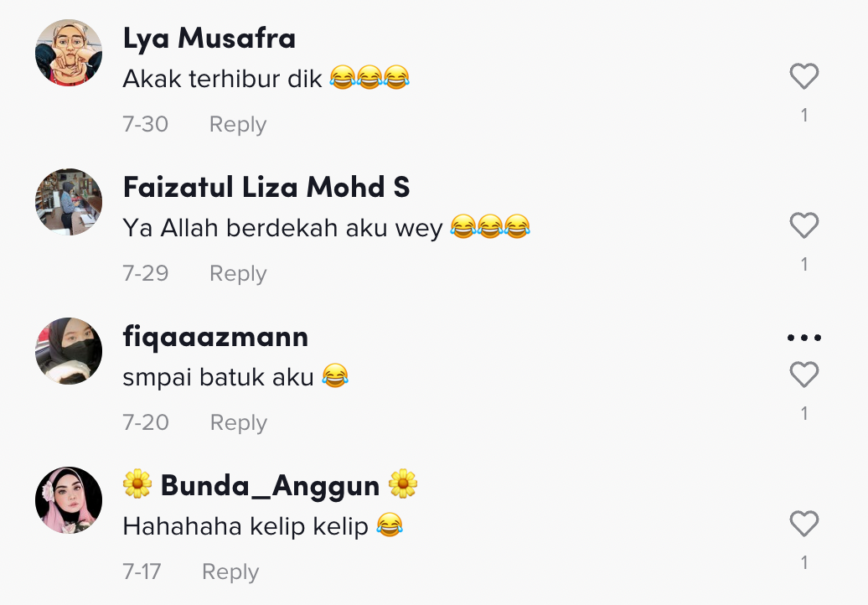
Task: Open Bunda_Anggun's profile avatar
Action: point(69,500)
